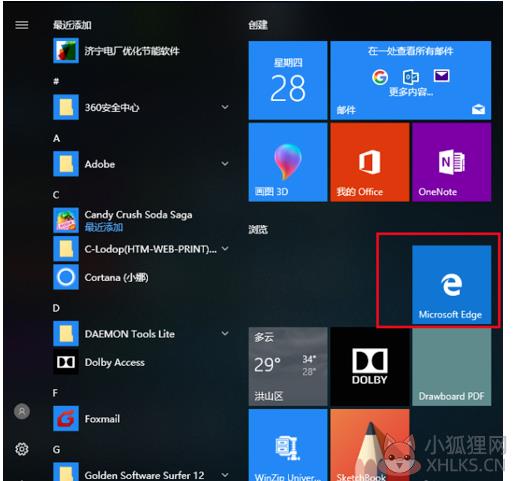Open the 邮件 mail tile

point(411,80)
